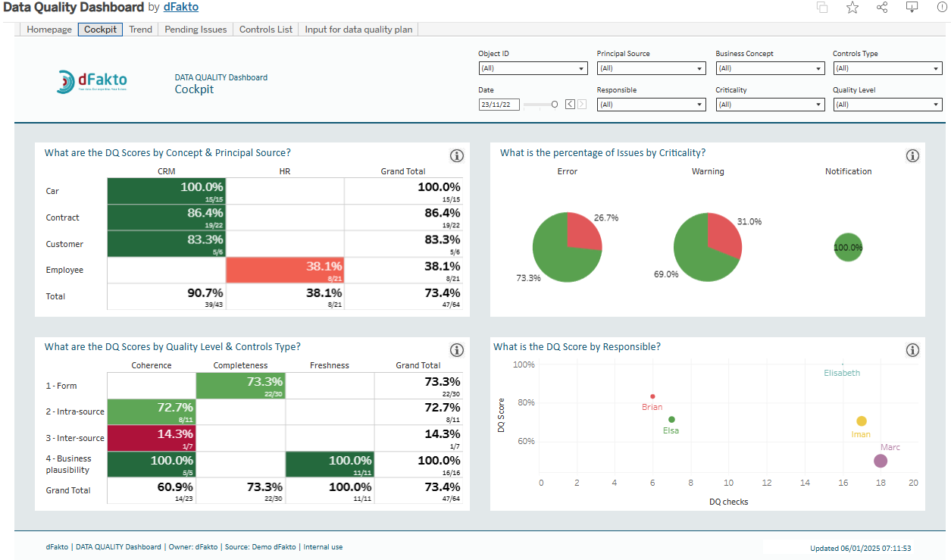Click the Intra-source Coherence 72.7% cell
The height and width of the screenshot is (560, 951).
coord(151,411)
